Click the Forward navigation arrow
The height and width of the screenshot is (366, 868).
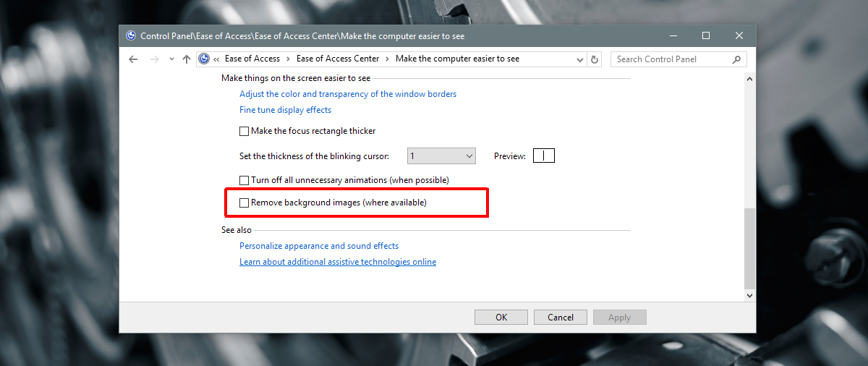pyautogui.click(x=153, y=59)
